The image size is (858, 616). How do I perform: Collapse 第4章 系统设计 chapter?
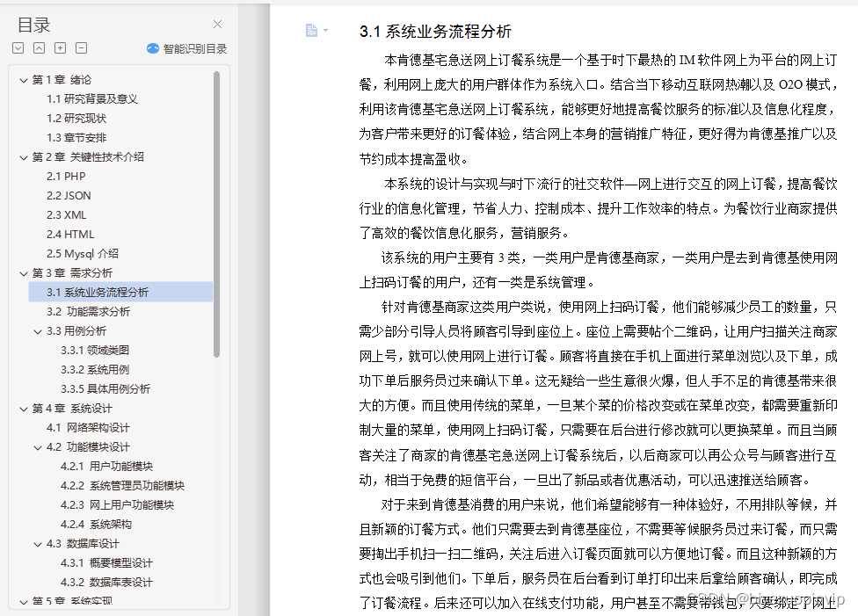click(24, 409)
